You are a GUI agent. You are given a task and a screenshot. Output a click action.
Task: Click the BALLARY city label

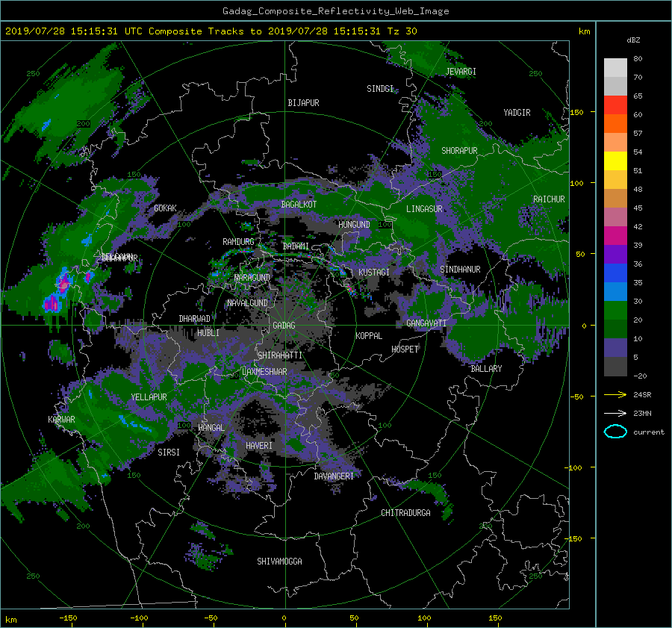pos(486,369)
